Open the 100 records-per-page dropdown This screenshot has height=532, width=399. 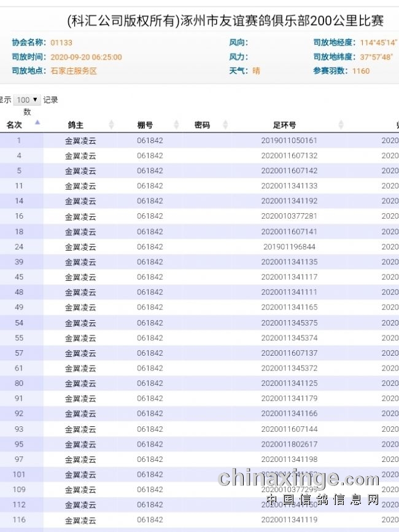27,100
